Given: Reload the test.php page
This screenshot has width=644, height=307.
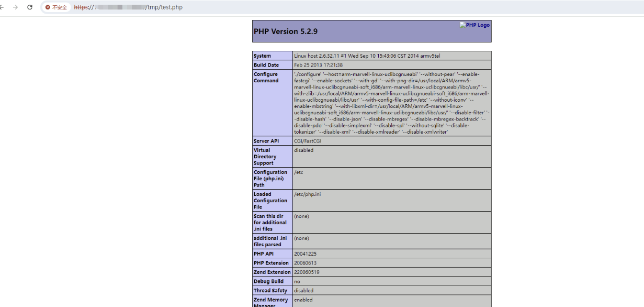Looking at the screenshot, I should tap(30, 7).
